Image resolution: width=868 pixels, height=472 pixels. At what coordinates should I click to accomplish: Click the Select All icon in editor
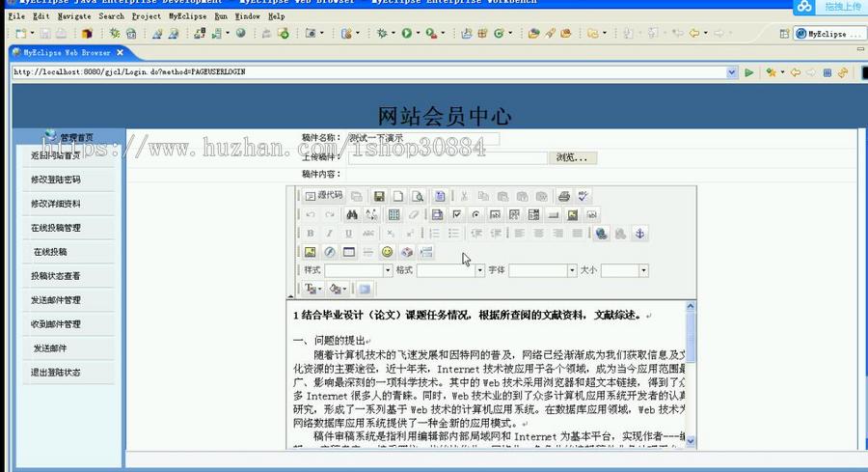pyautogui.click(x=393, y=214)
